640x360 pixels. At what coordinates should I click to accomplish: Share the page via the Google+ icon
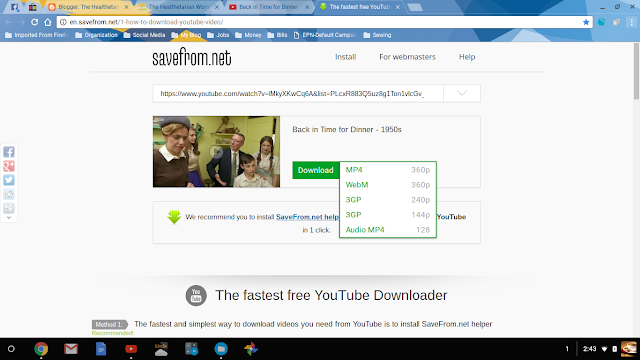pyautogui.click(x=9, y=166)
